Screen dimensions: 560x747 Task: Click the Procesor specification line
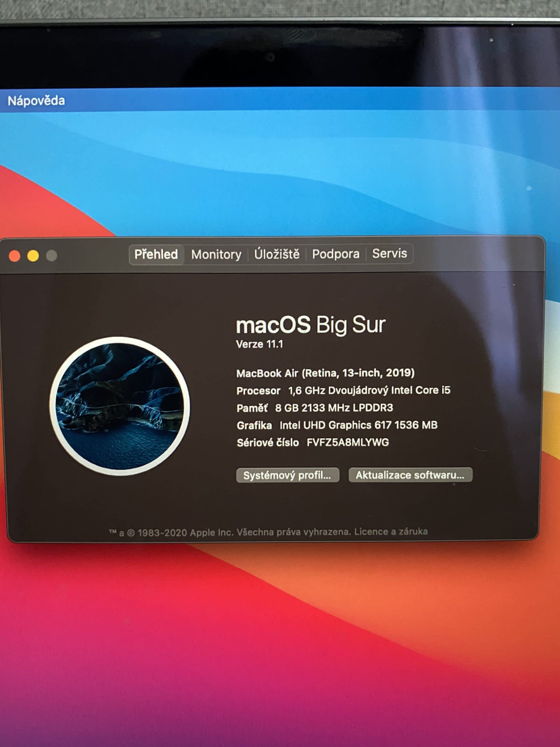343,390
